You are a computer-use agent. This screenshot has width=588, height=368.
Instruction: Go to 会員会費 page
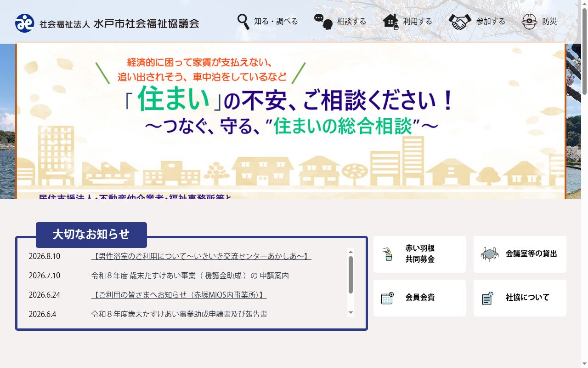(419, 298)
